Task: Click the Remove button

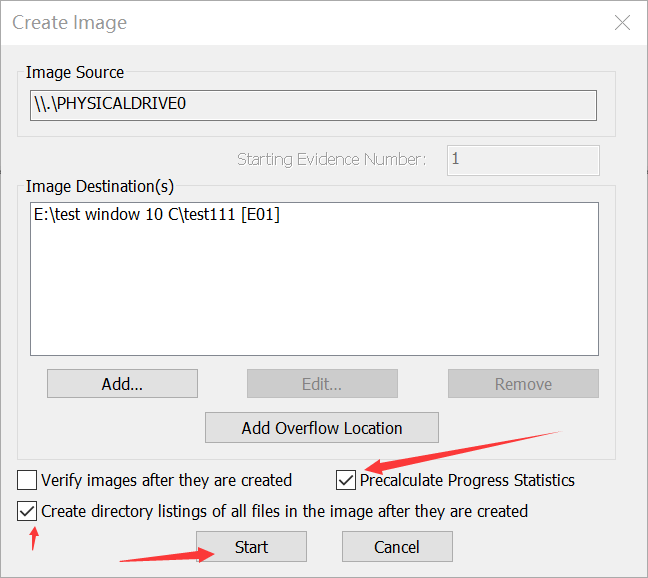Action: coord(523,384)
